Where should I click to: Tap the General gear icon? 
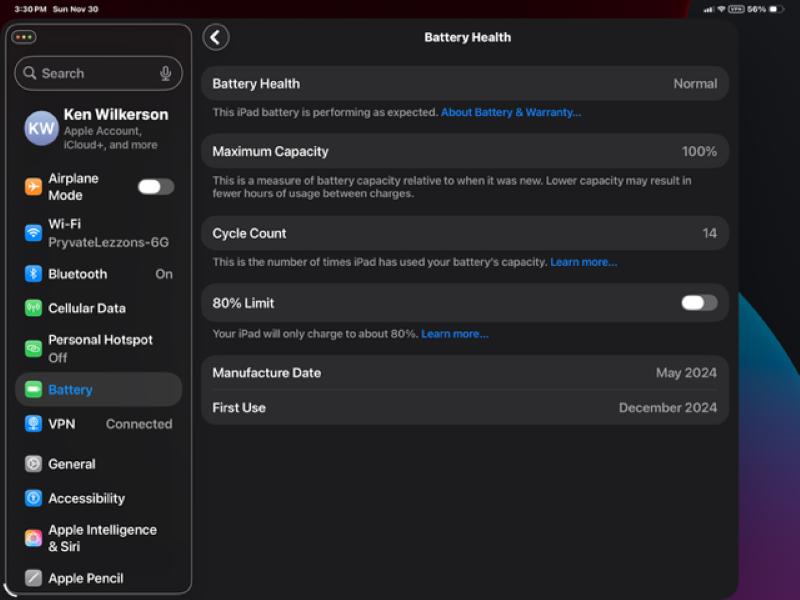click(x=33, y=464)
